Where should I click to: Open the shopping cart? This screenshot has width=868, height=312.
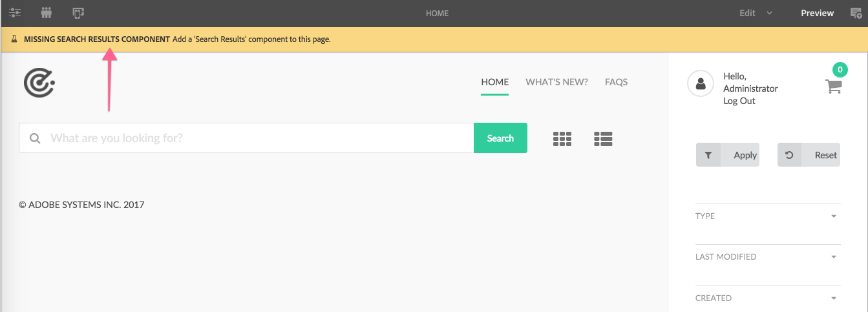tap(834, 86)
